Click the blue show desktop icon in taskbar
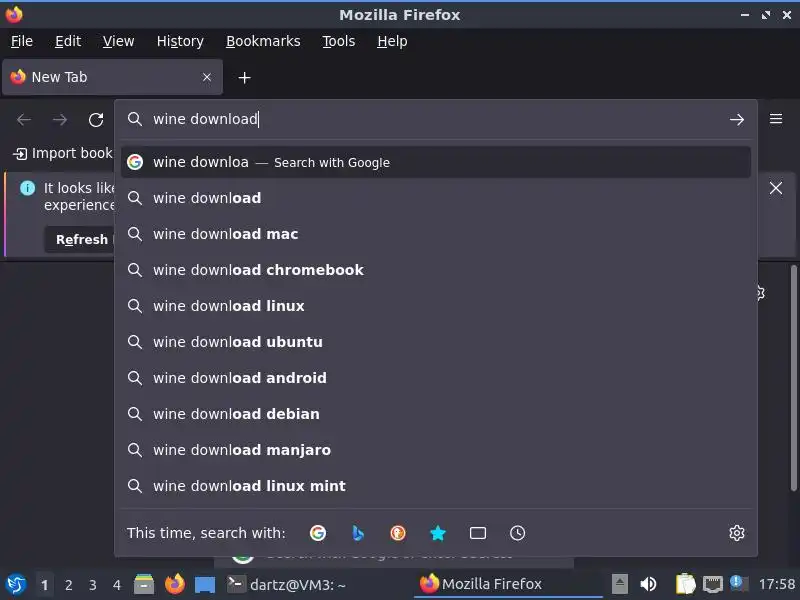Screen dimensions: 800x600 tap(205, 585)
